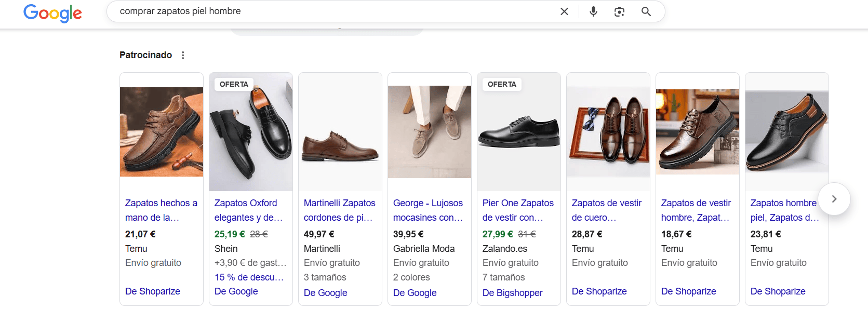This screenshot has width=868, height=322.
Task: Open the Patrocinado three-dot options menu
Action: click(x=183, y=55)
